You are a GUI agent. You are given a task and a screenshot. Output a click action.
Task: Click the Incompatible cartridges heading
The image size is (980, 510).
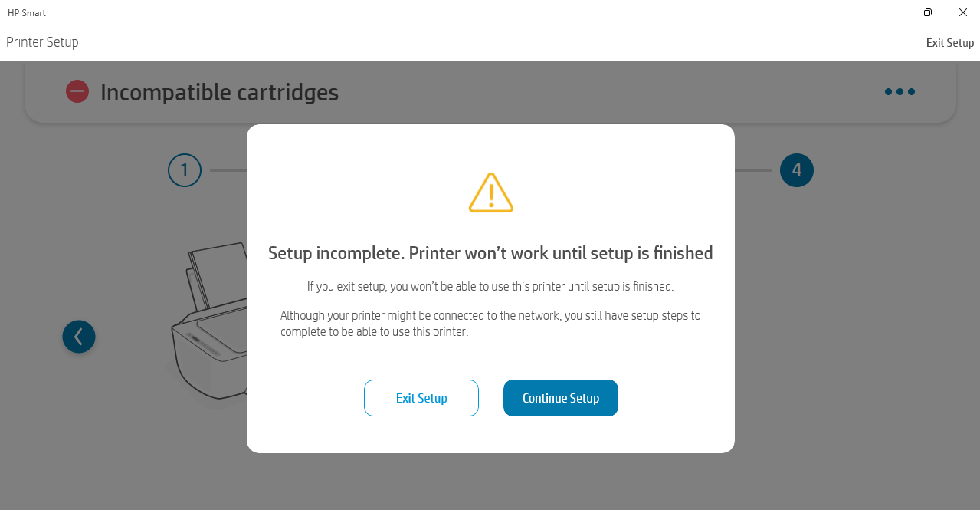(x=219, y=93)
